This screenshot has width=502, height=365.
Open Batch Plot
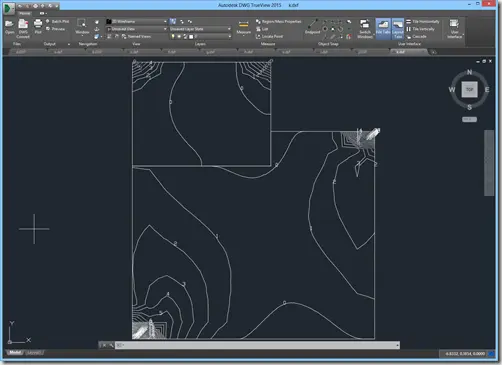(x=57, y=21)
